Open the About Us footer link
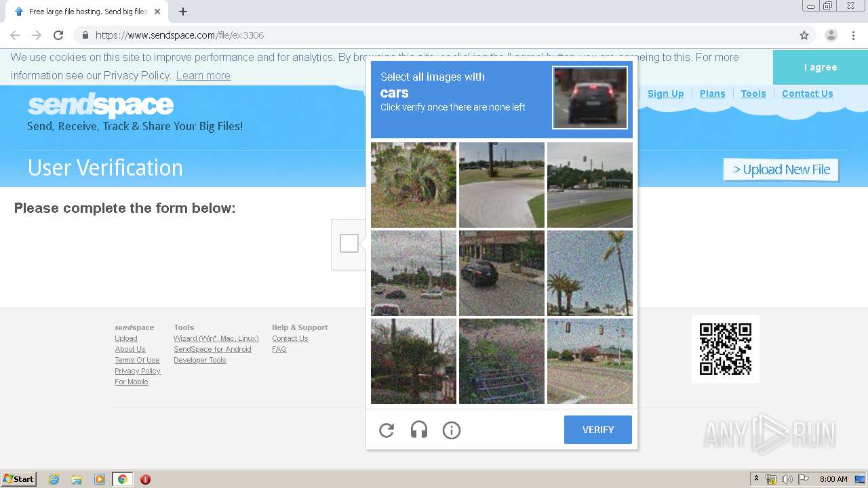868x488 pixels. pos(130,349)
